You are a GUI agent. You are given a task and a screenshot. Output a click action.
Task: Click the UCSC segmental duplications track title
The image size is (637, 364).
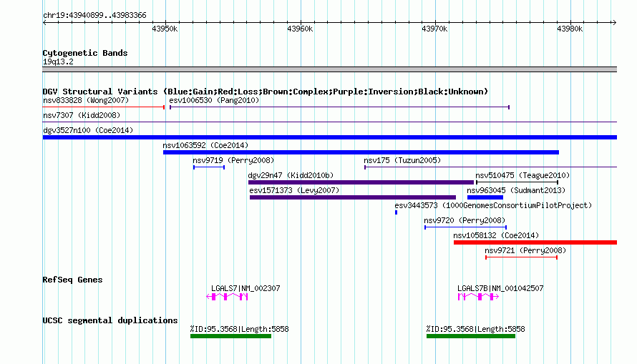tap(110, 320)
